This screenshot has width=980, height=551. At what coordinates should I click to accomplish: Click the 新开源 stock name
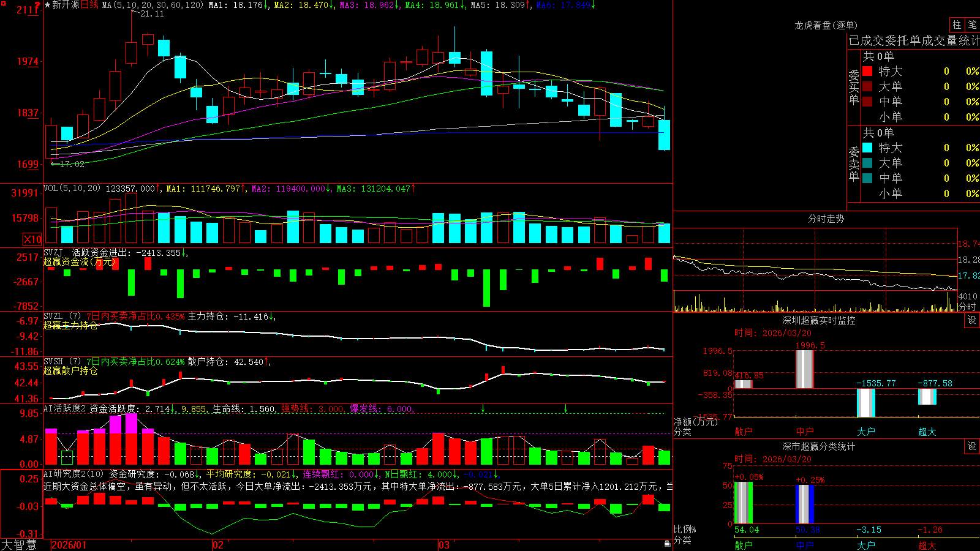pos(66,5)
